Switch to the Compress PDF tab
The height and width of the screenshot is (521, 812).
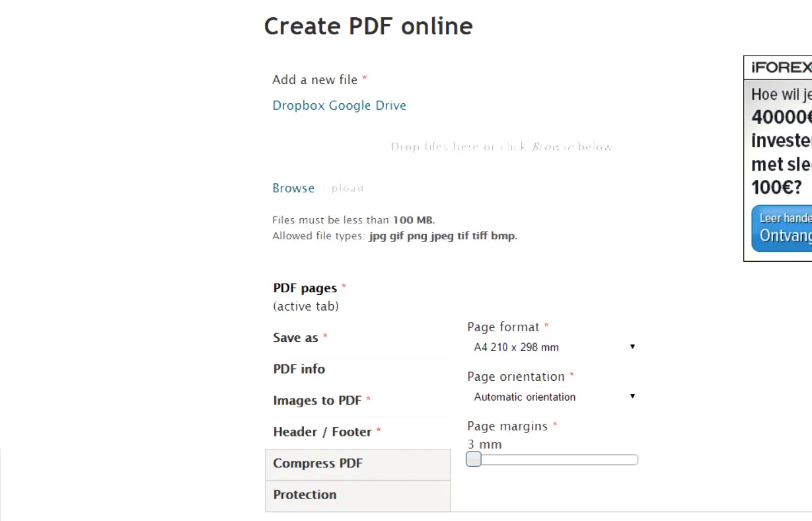point(318,463)
